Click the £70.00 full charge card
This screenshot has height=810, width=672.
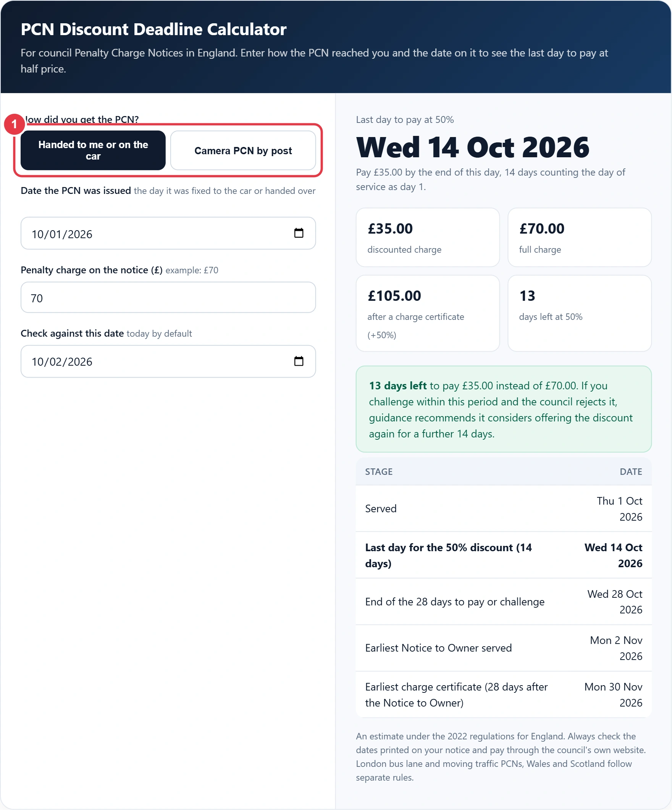coord(580,237)
